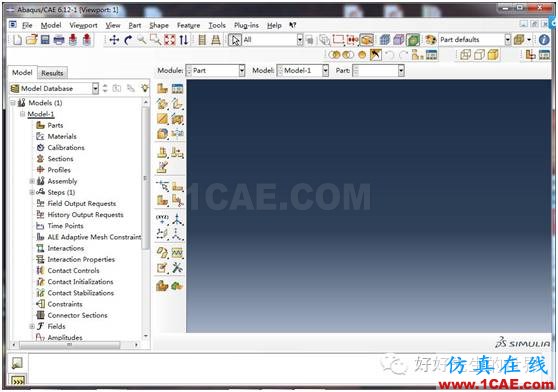Select Sections in the model tree
The image size is (558, 392).
point(60,159)
